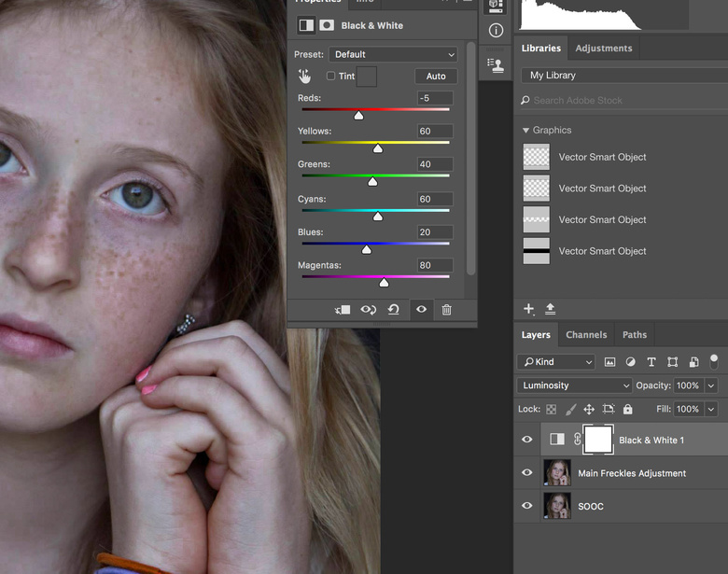728x574 pixels.
Task: Open the Luminosity blend mode dropdown
Action: pyautogui.click(x=574, y=385)
